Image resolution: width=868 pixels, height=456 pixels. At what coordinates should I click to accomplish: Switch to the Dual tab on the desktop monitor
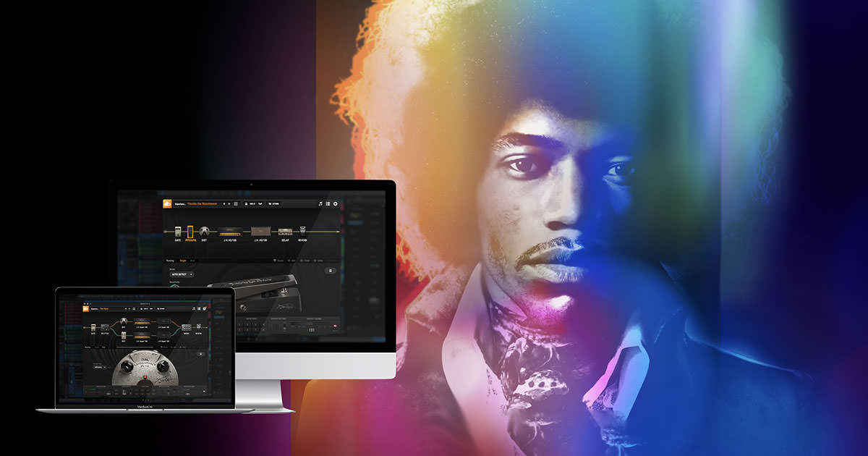(x=192, y=261)
